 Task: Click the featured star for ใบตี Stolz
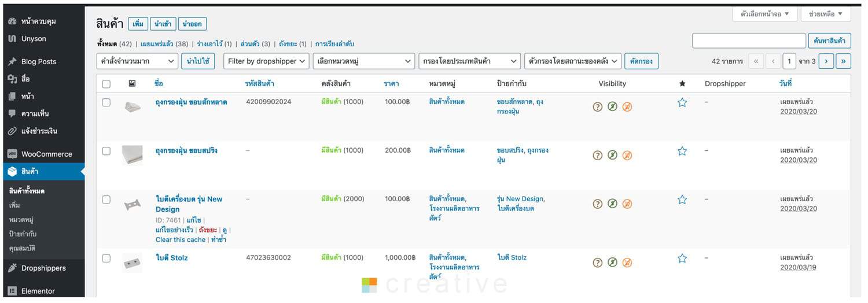682,258
